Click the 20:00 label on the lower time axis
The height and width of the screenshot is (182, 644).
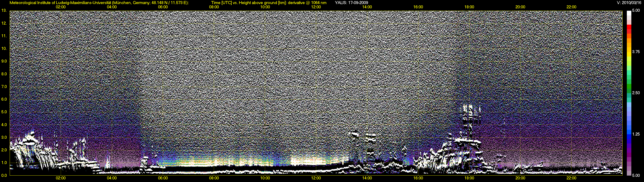tap(520, 178)
